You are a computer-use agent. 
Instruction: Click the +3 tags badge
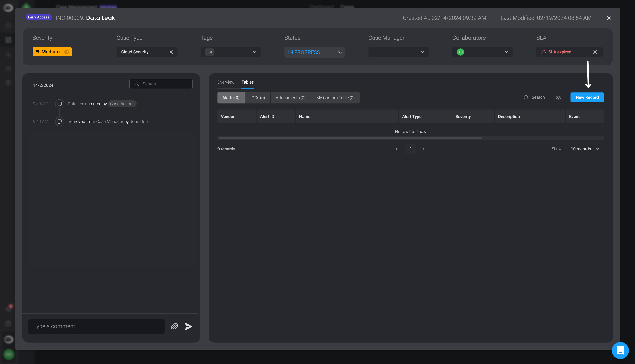click(210, 52)
